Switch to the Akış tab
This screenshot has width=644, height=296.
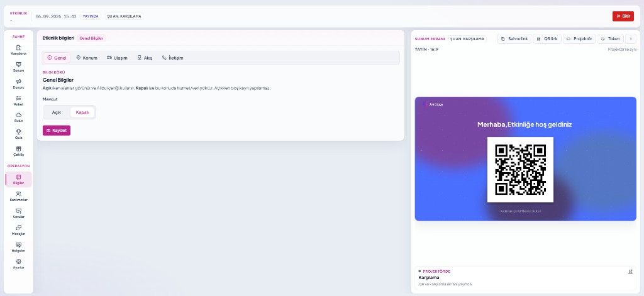[145, 58]
